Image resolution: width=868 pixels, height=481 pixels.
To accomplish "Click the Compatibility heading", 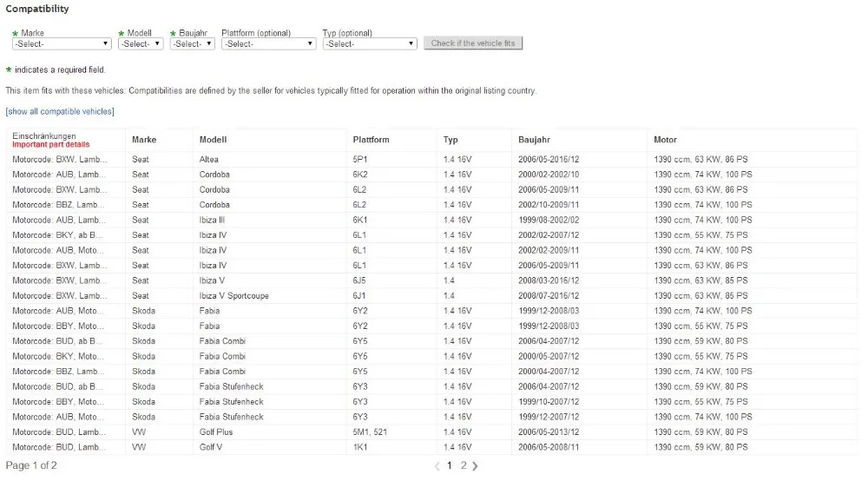I will click(37, 9).
